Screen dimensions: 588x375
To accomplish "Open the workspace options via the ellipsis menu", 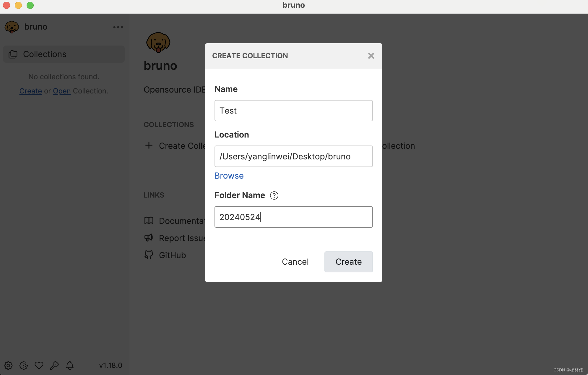I will coord(118,27).
